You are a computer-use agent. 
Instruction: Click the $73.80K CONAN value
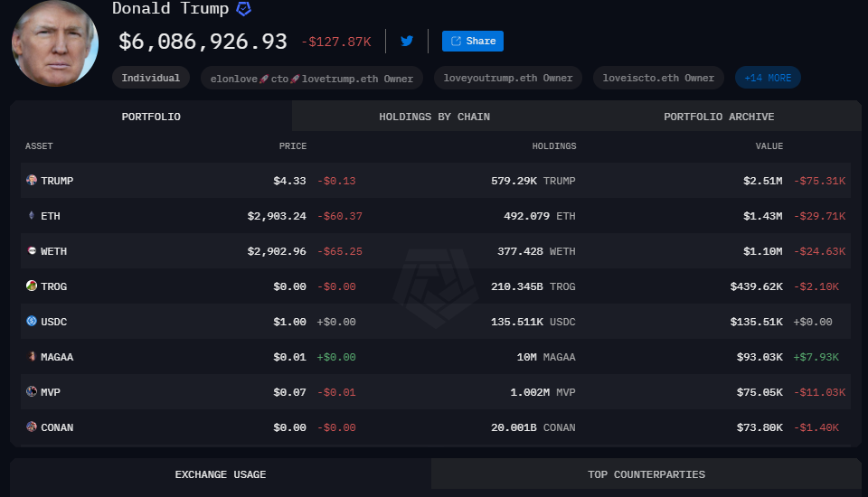coord(759,427)
